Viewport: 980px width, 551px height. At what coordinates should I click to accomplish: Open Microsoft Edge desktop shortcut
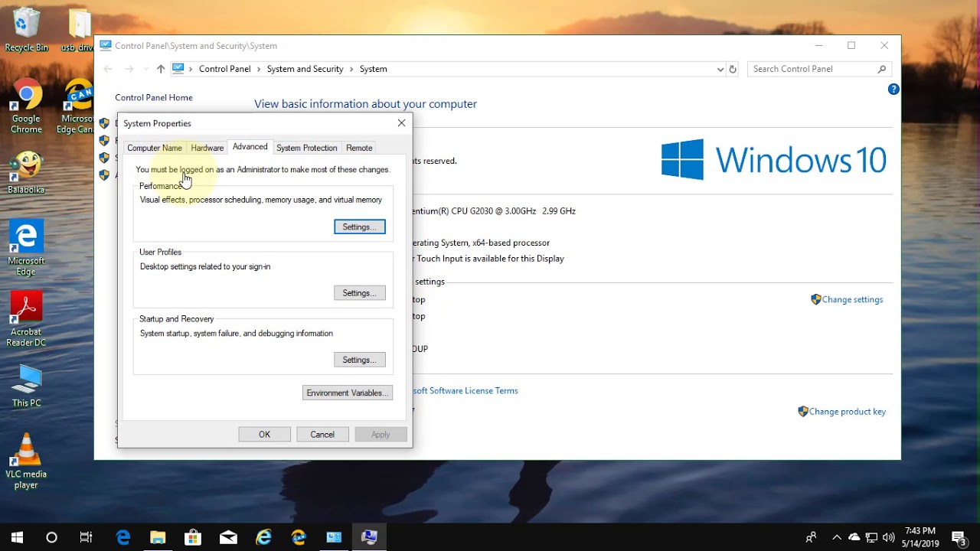tap(26, 249)
